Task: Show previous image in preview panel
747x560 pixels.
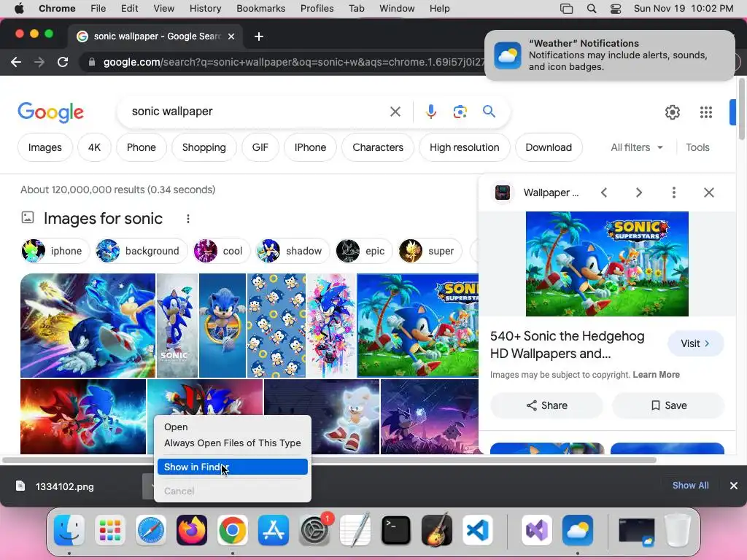Action: tap(603, 192)
